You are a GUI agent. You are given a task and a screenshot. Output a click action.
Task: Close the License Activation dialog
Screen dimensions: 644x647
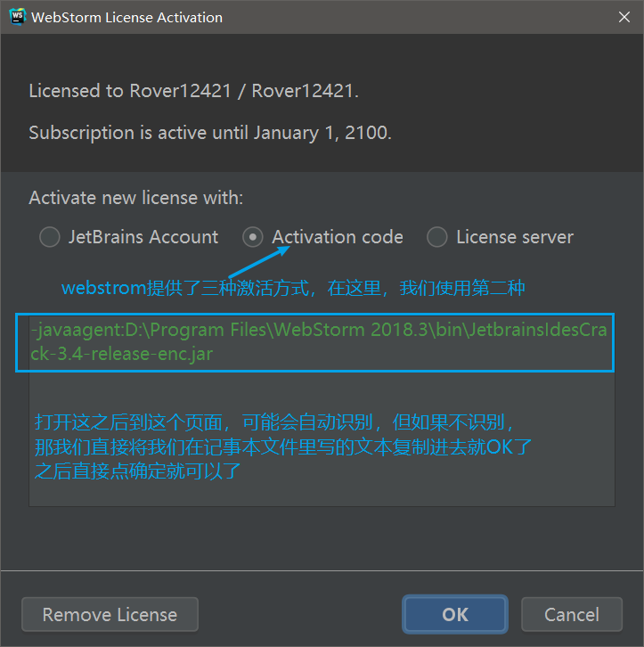click(624, 17)
